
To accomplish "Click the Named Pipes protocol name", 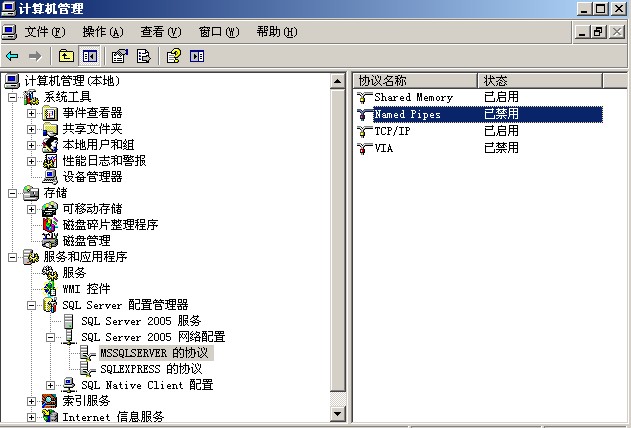I will [407, 115].
